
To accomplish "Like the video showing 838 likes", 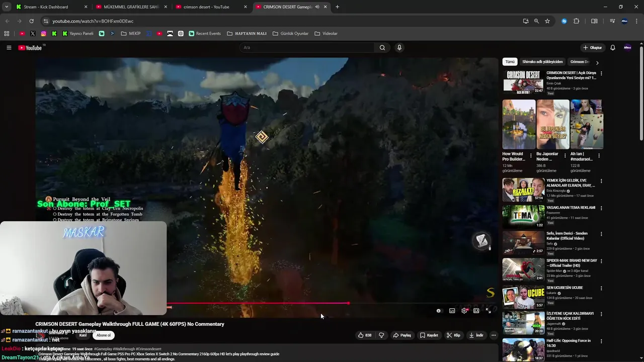I will (x=365, y=335).
